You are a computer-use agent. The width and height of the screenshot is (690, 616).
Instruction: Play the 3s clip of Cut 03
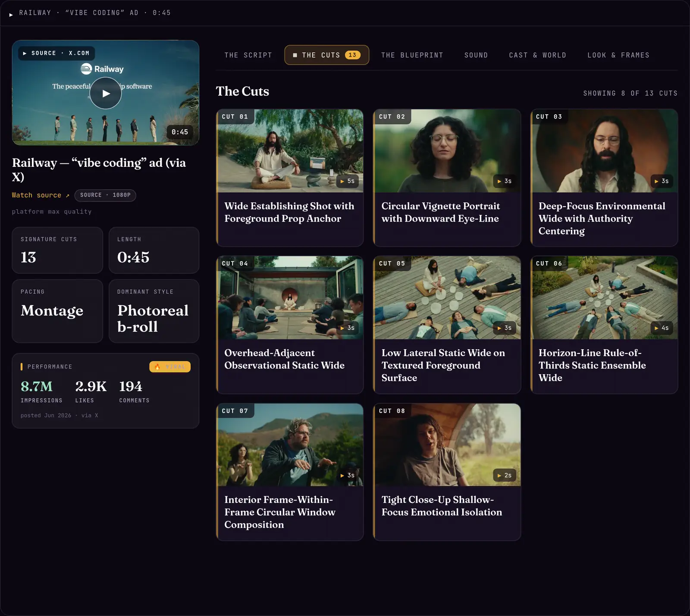662,181
